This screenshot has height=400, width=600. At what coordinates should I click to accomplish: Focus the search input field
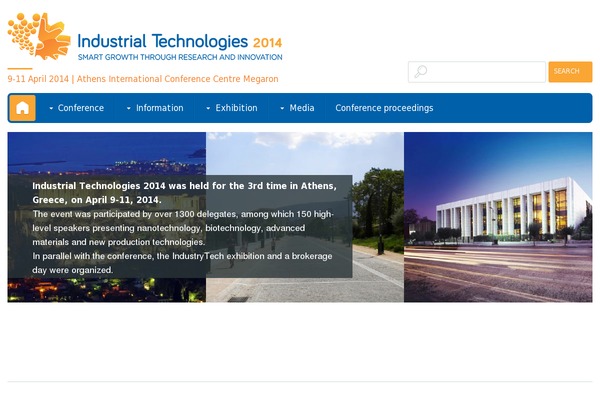point(477,72)
